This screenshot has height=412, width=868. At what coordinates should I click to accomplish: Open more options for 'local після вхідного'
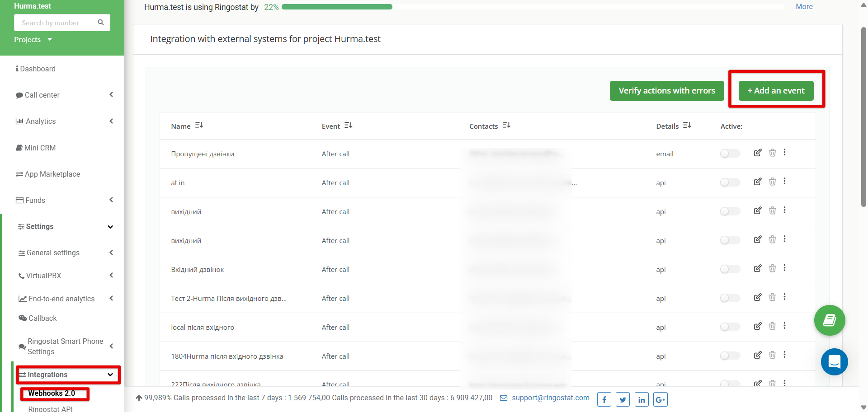[784, 326]
